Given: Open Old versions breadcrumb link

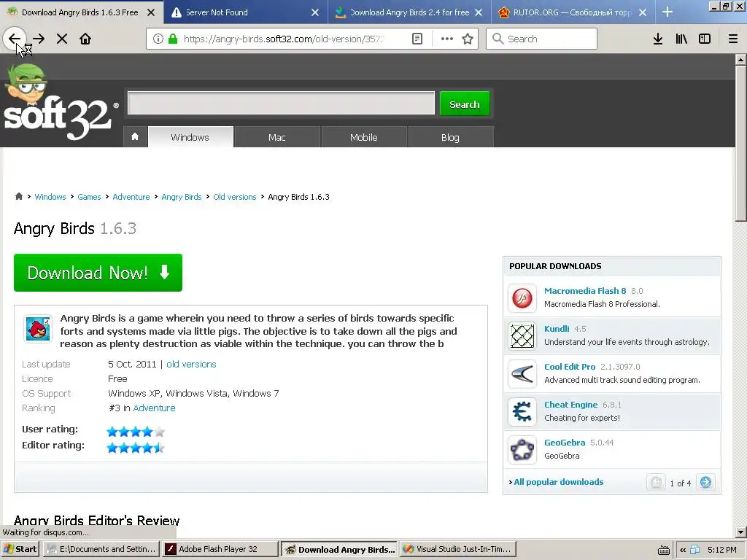Looking at the screenshot, I should 234,197.
